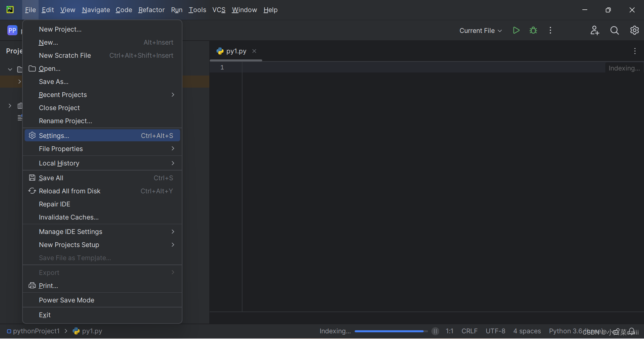644x339 pixels.
Task: Click the Python icon on the py1.py tab
Action: click(x=220, y=51)
